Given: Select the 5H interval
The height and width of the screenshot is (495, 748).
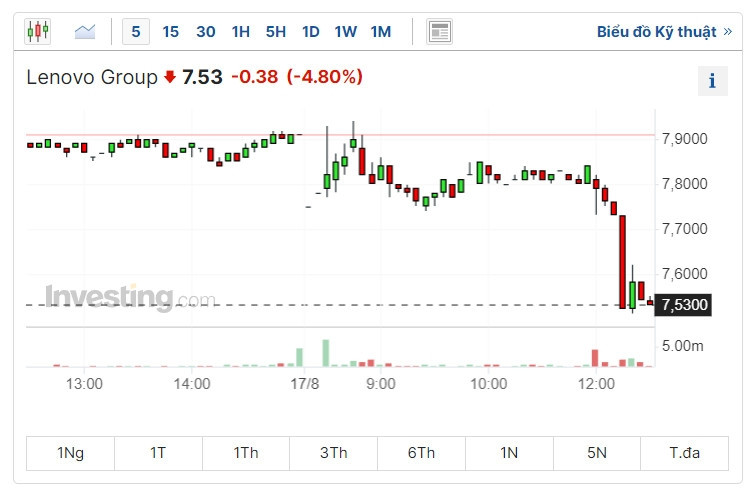Looking at the screenshot, I should [276, 32].
